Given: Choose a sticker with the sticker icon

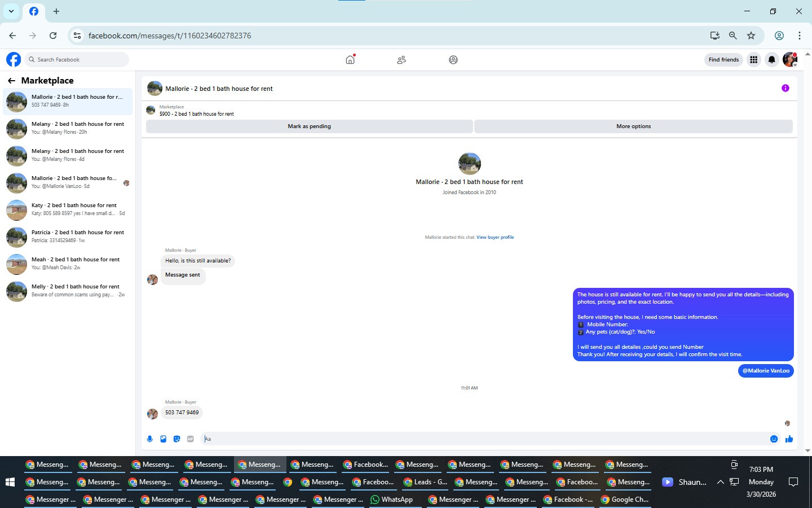Looking at the screenshot, I should 177,439.
